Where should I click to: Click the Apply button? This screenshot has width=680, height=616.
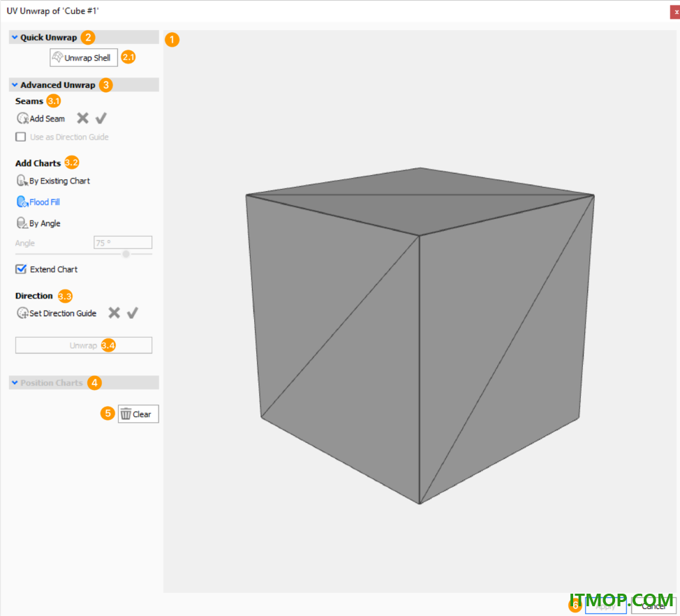click(x=605, y=606)
